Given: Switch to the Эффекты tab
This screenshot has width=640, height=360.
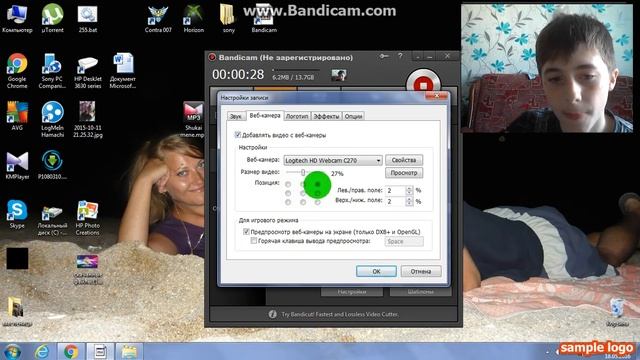Looking at the screenshot, I should click(x=326, y=116).
